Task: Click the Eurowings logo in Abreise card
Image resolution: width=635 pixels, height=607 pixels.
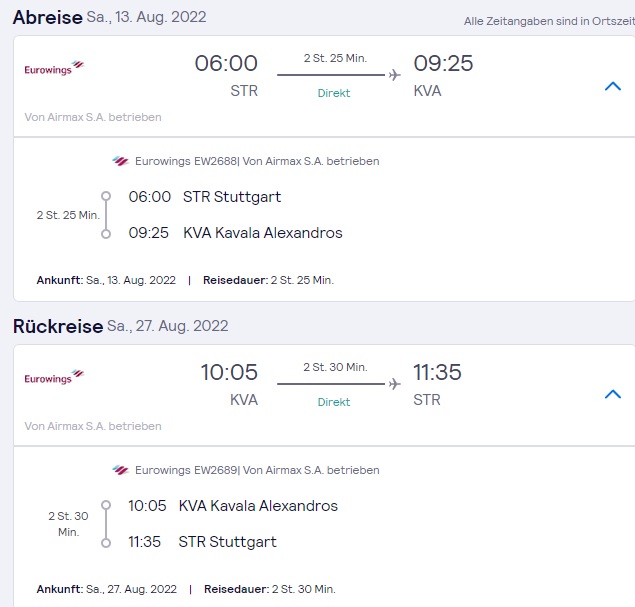Action: tap(54, 68)
